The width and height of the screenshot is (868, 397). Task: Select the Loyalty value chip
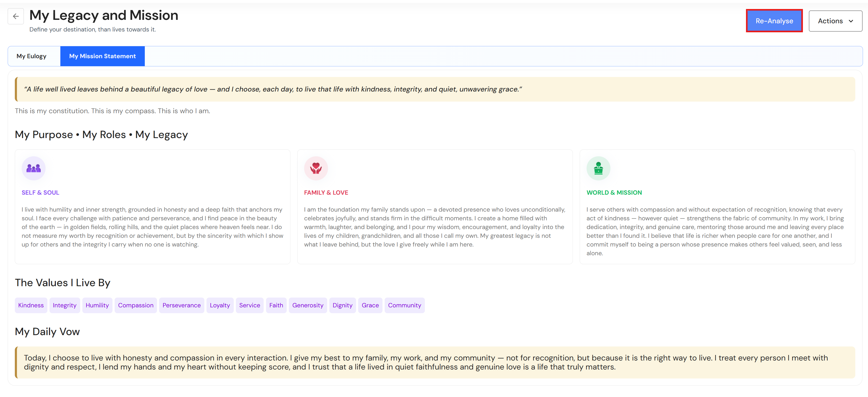[220, 305]
